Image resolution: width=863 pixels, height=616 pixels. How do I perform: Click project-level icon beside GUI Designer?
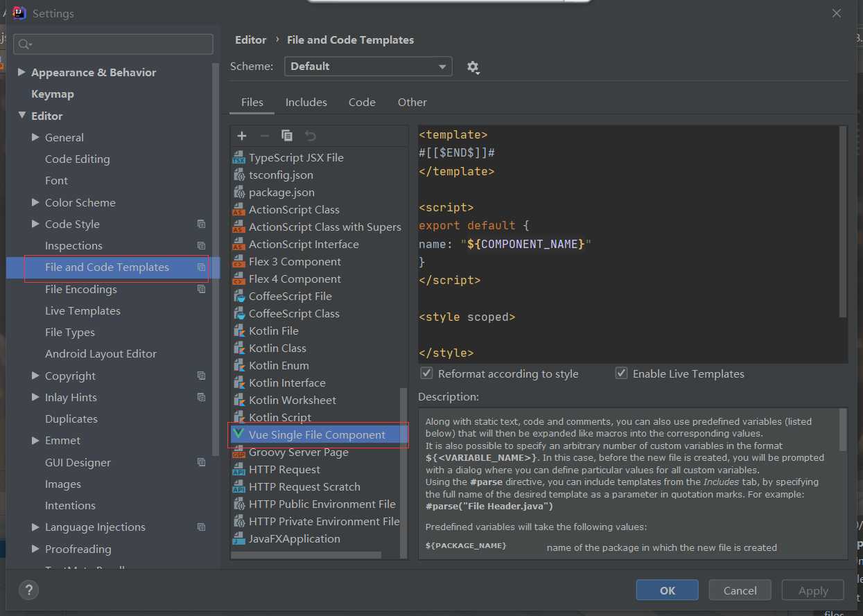click(x=201, y=462)
